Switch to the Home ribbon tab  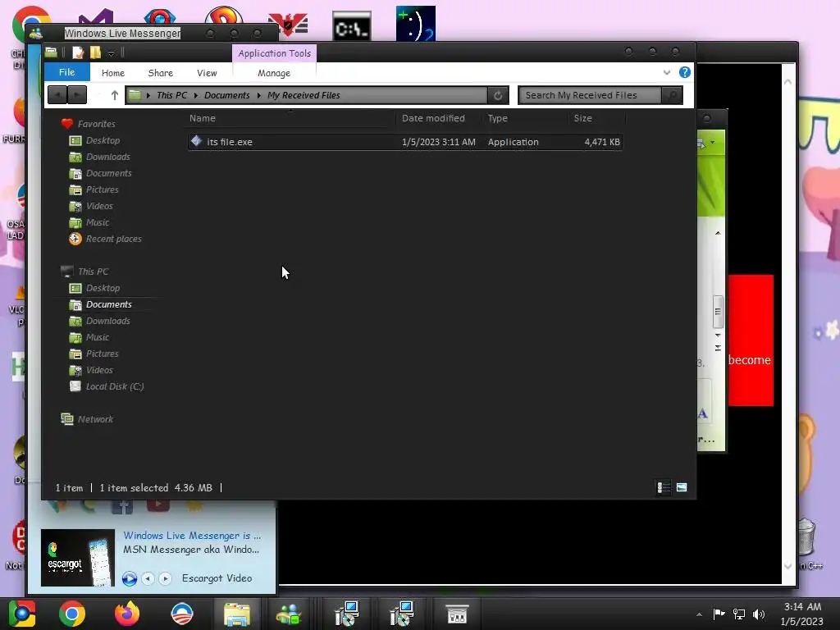(x=113, y=73)
